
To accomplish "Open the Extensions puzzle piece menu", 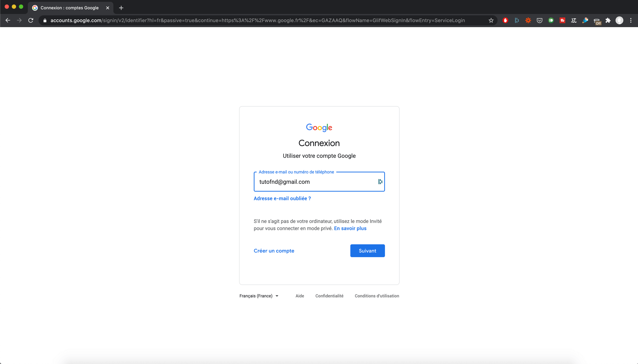I will pyautogui.click(x=608, y=21).
